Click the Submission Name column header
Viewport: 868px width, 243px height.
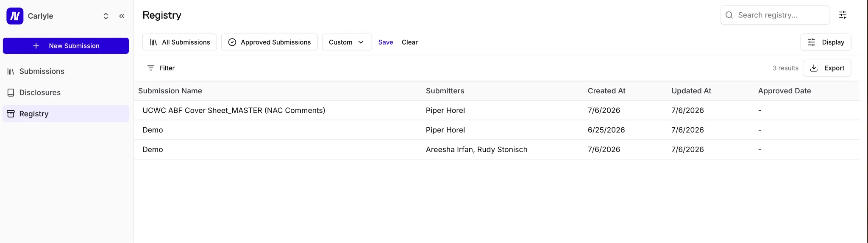(x=170, y=91)
